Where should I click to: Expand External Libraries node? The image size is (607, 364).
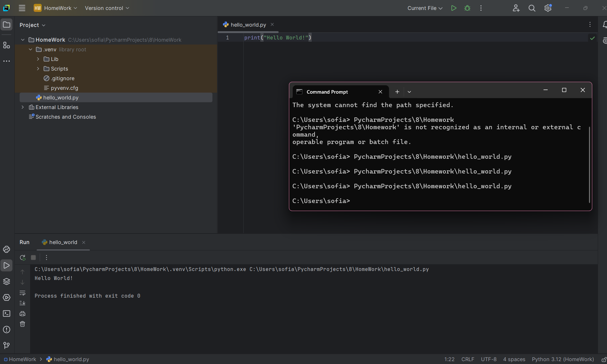(x=23, y=107)
